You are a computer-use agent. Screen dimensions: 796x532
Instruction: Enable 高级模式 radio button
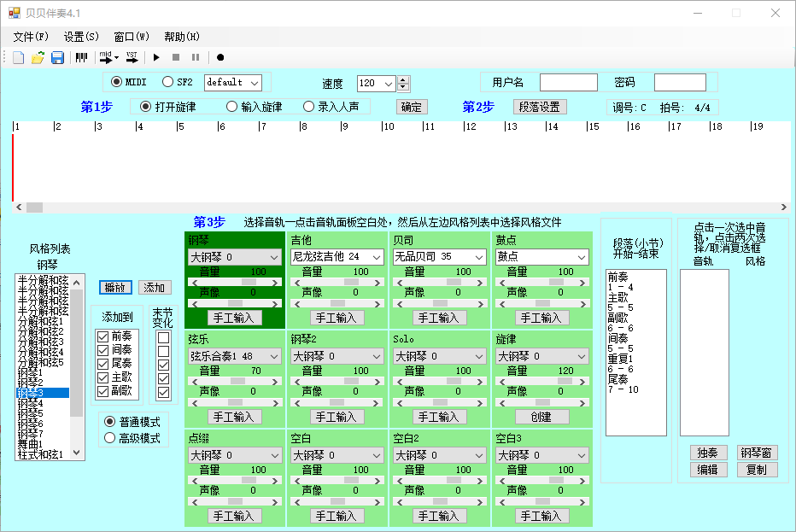pos(109,438)
